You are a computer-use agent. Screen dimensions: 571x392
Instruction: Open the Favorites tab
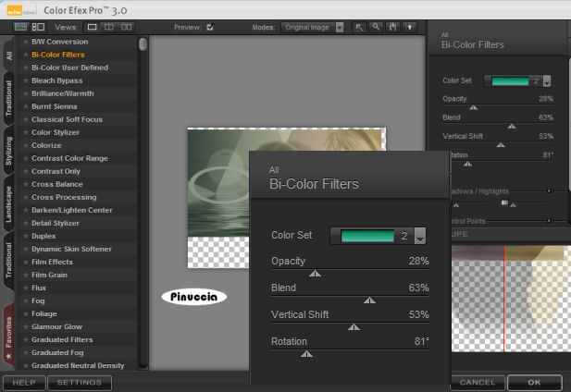8,337
